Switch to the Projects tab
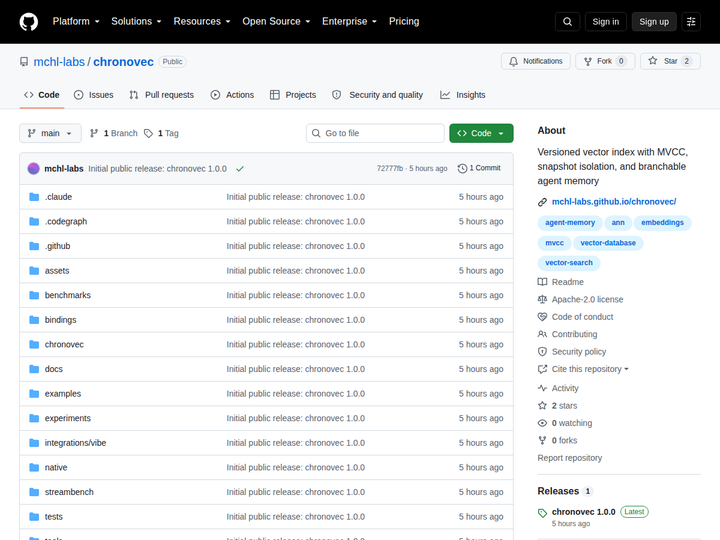 [x=293, y=95]
